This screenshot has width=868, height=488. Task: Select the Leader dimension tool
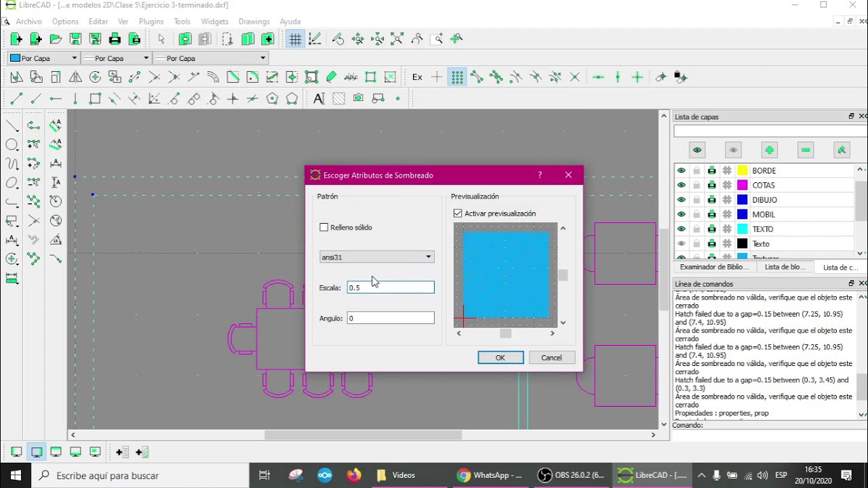(x=56, y=258)
